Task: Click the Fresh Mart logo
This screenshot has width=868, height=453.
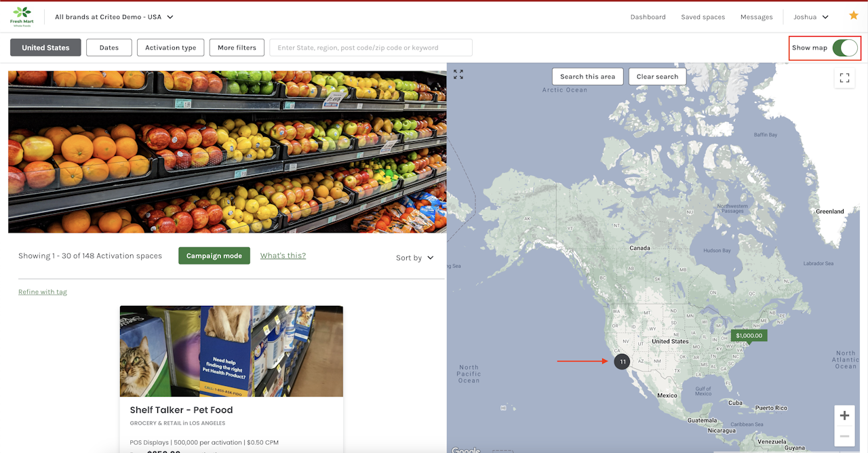Action: tap(22, 17)
